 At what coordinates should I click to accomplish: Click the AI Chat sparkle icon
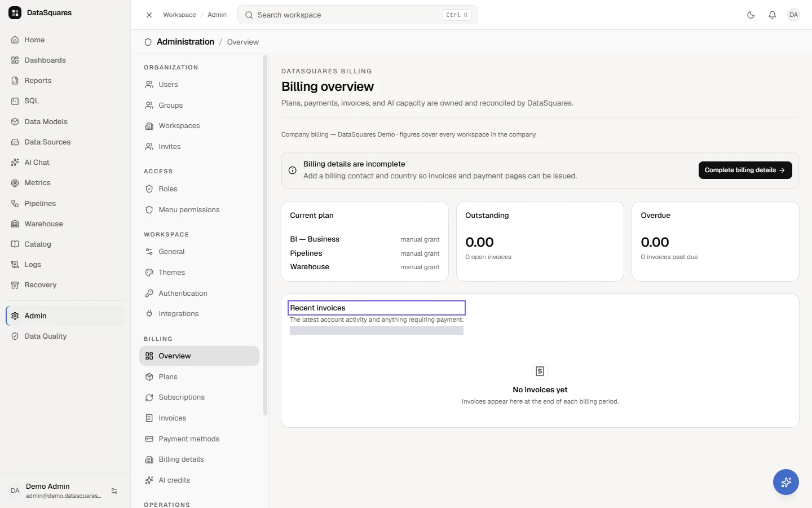pyautogui.click(x=15, y=163)
